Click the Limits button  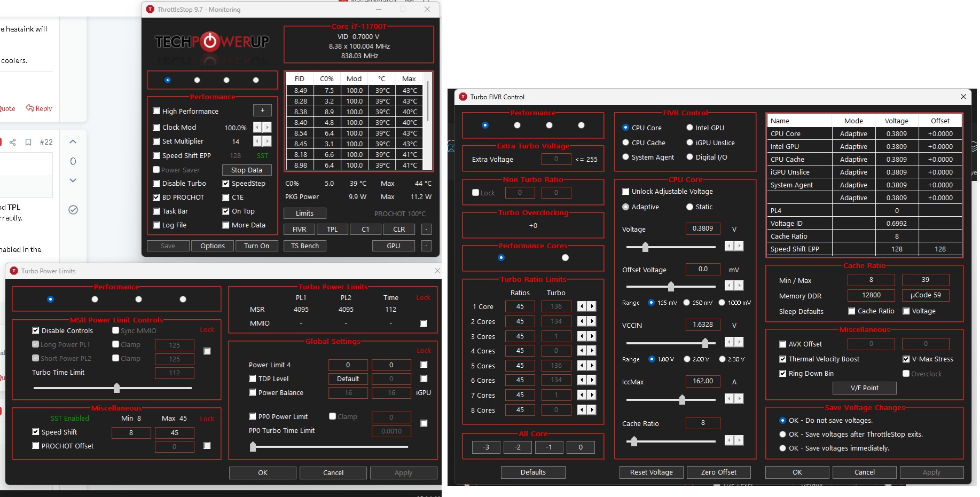click(x=305, y=213)
